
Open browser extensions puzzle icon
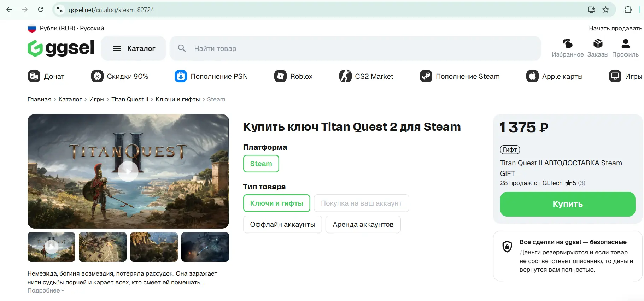(x=628, y=10)
